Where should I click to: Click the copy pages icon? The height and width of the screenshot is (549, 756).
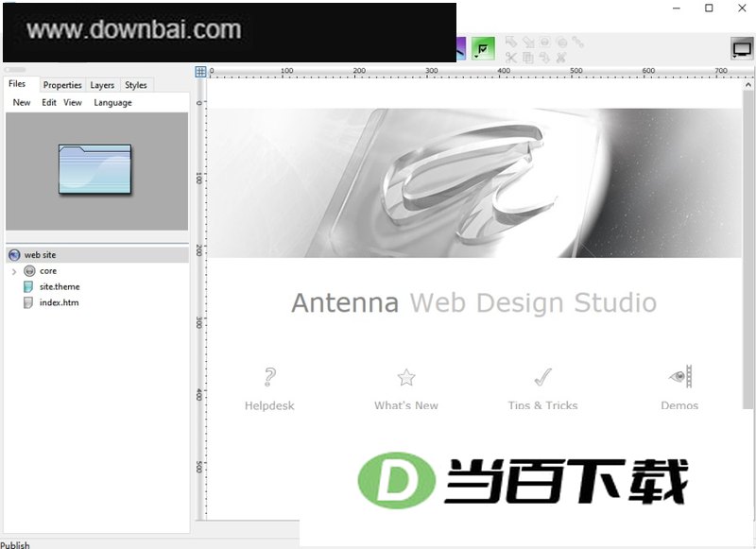[x=528, y=58]
